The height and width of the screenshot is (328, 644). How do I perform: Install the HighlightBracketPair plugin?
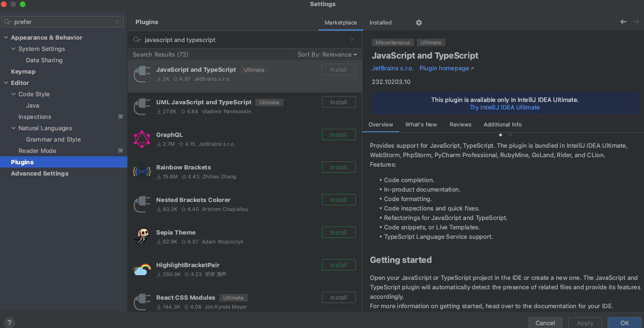pyautogui.click(x=338, y=265)
